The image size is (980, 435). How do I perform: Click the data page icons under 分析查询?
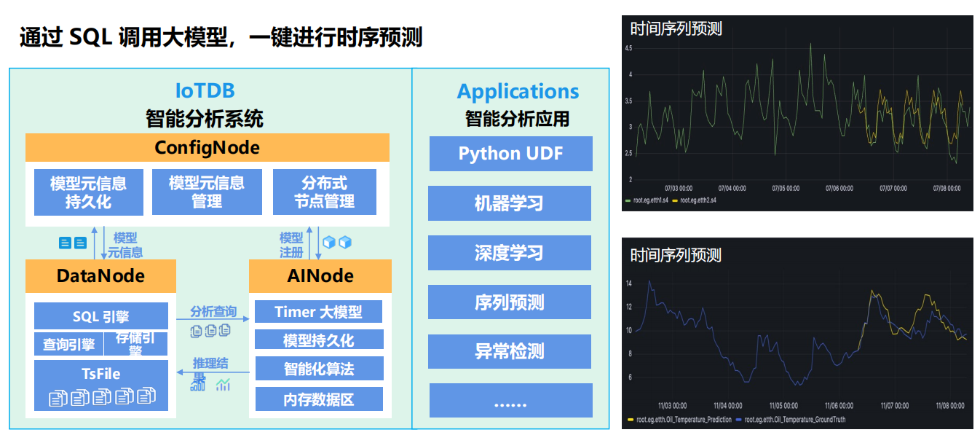point(210,332)
